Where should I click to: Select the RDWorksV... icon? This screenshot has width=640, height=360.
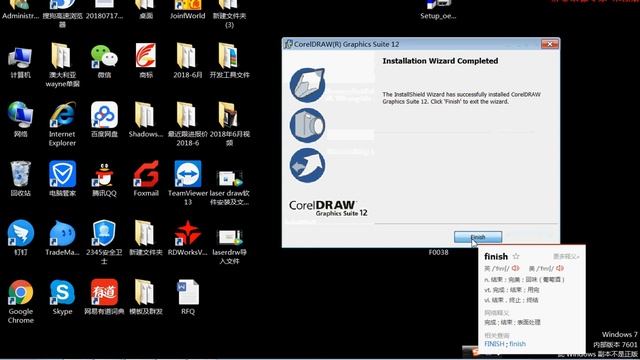pos(188,238)
